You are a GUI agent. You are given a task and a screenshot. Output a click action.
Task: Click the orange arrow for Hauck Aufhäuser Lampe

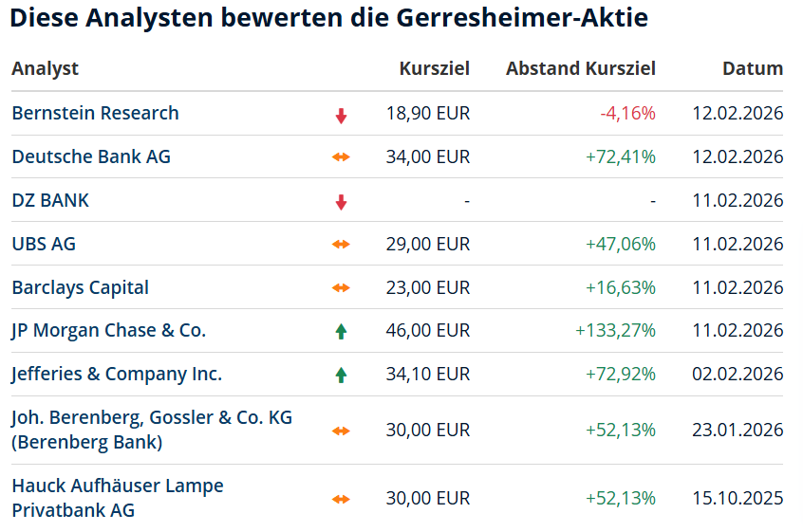(341, 499)
